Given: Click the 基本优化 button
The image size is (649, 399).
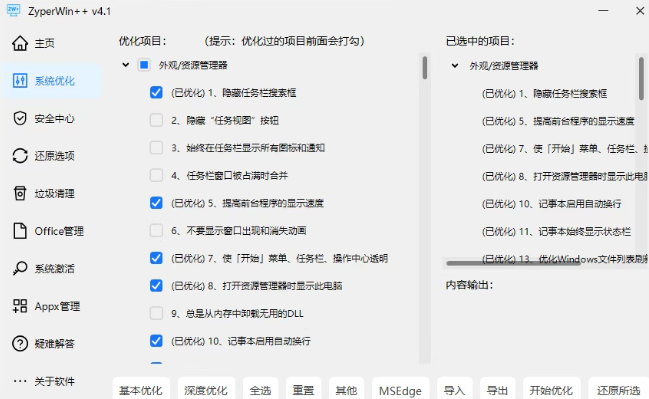Looking at the screenshot, I should point(141,389).
